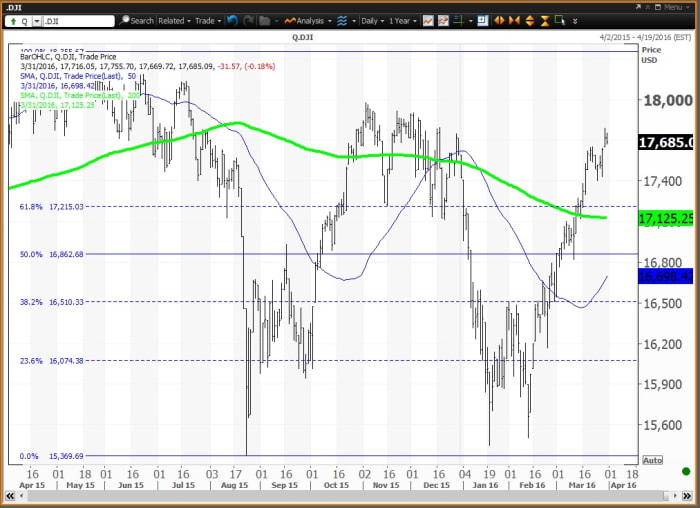Click the Search magnifier button
Image resolution: width=700 pixels, height=508 pixels.
coord(137,21)
